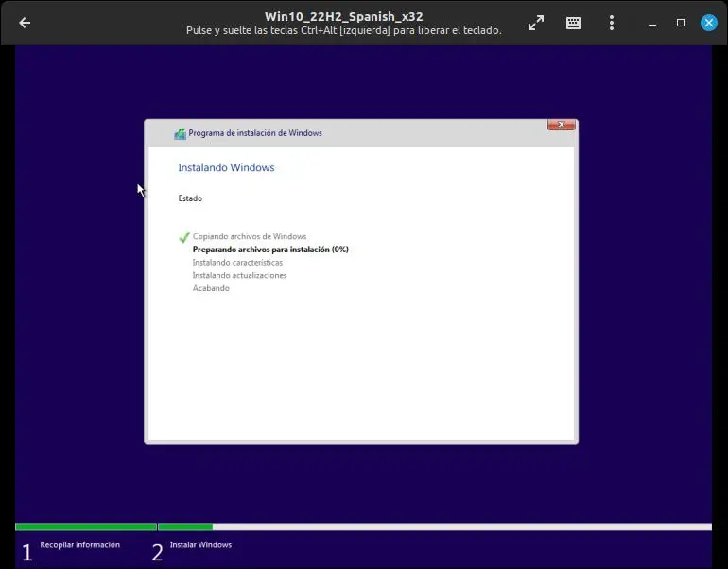Close the Windows installer dialog with the red X
This screenshot has height=569, width=728.
click(562, 126)
